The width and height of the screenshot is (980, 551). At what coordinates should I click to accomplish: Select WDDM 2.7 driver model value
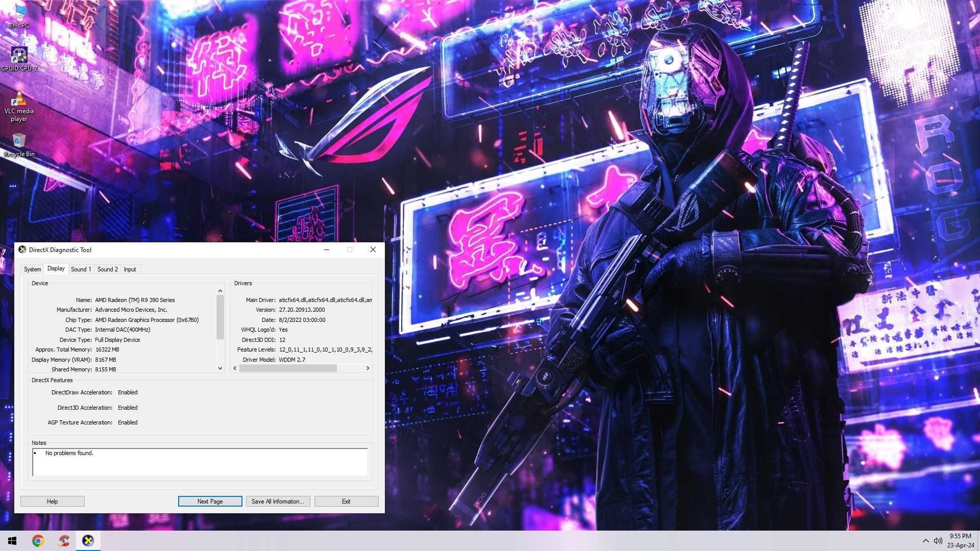point(292,360)
